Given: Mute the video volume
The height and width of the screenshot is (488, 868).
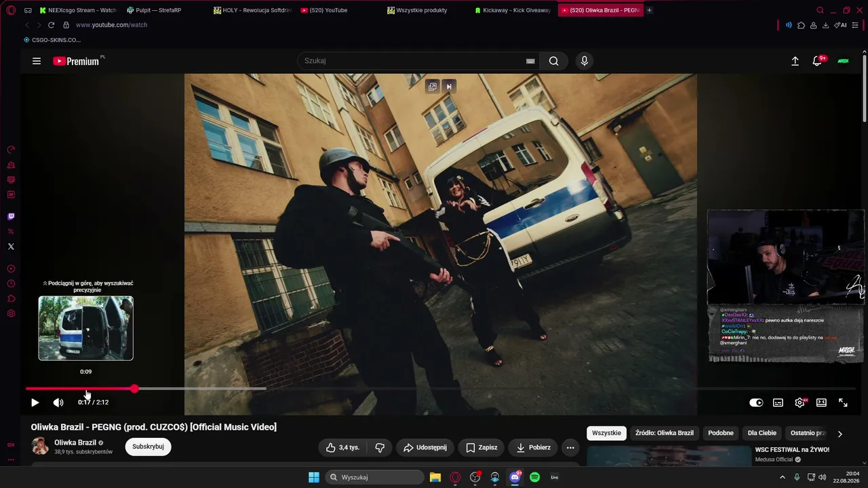Looking at the screenshot, I should [x=58, y=403].
